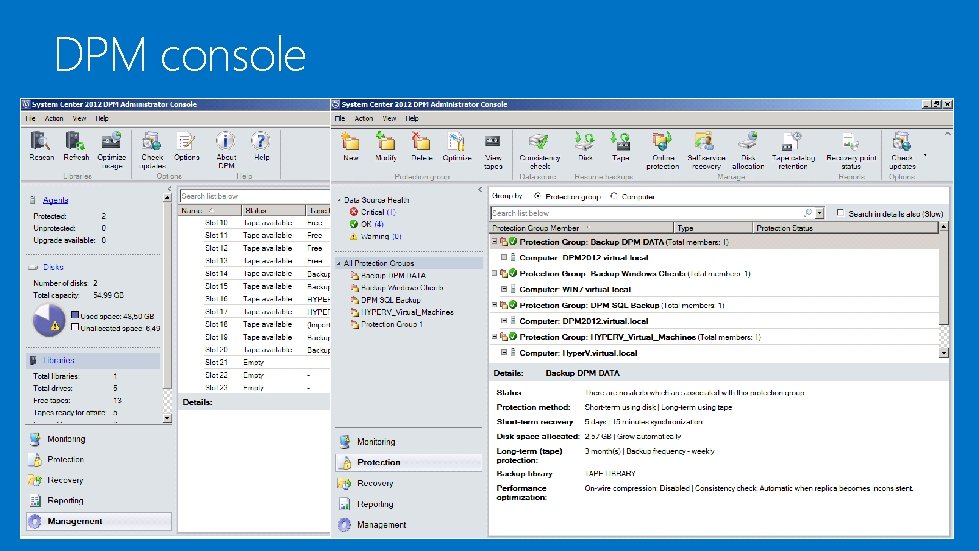The image size is (979, 551).
Task: Click the Used space legend color swatch
Action: (x=75, y=315)
